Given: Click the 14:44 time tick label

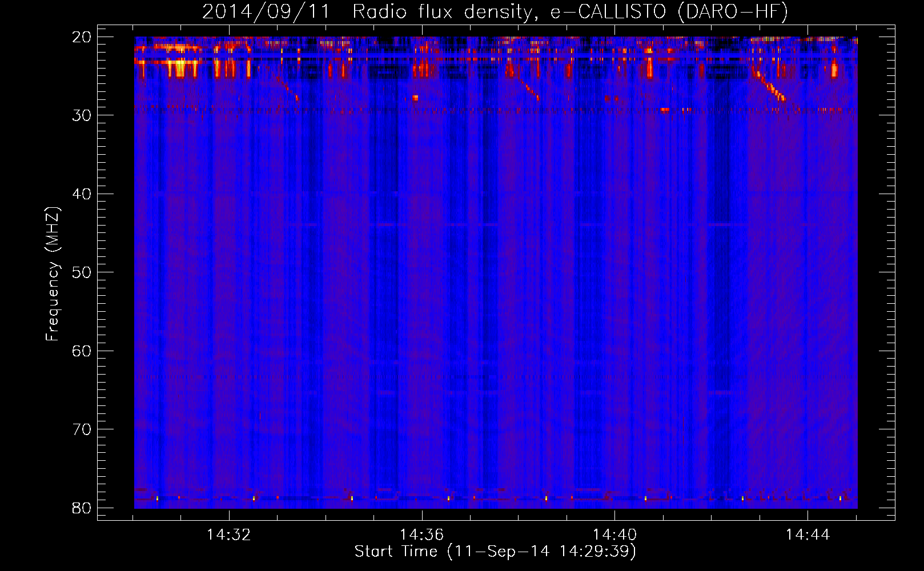Looking at the screenshot, I should tap(808, 534).
